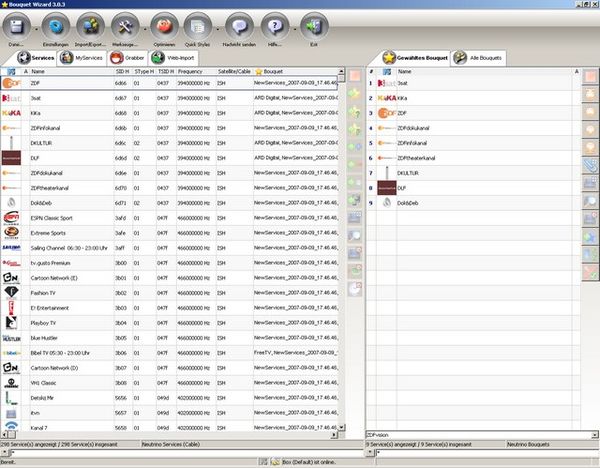Click the Nachricht senden icon
Screen dimensions: 600x468
pos(236,27)
